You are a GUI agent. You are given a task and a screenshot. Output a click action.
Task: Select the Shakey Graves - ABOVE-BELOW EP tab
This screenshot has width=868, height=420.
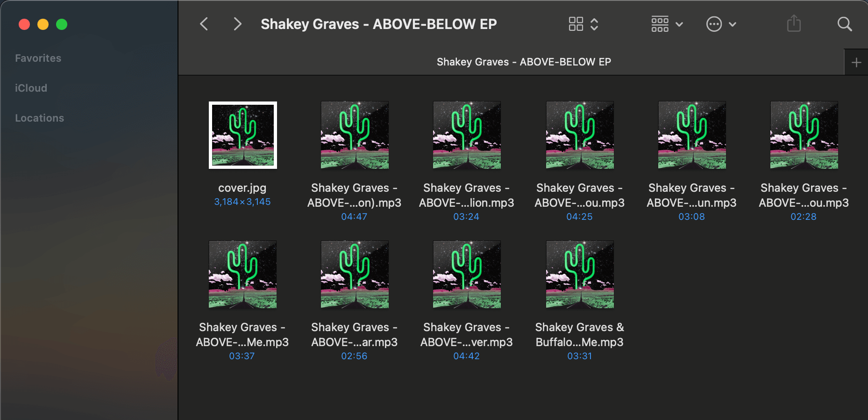coord(524,62)
